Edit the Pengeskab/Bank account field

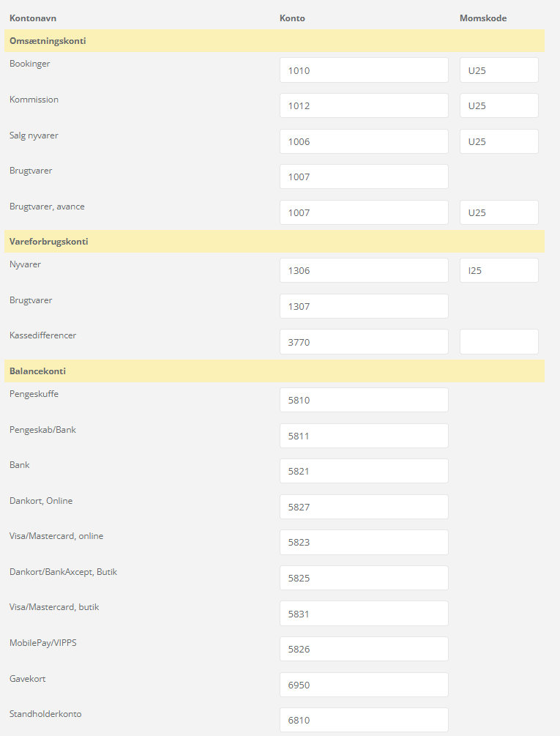pyautogui.click(x=364, y=436)
